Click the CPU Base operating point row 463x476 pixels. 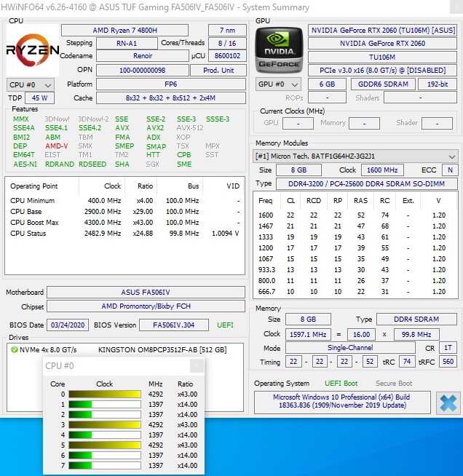point(124,211)
